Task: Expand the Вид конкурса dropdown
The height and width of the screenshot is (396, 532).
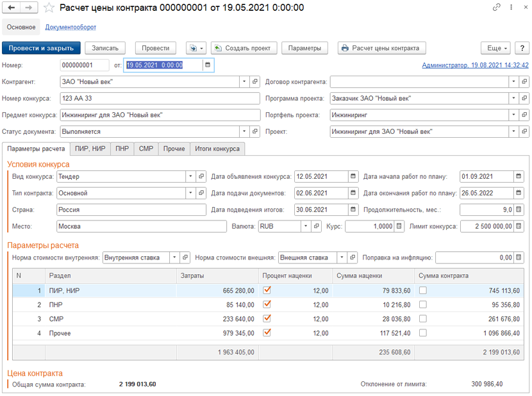Action: click(190, 176)
